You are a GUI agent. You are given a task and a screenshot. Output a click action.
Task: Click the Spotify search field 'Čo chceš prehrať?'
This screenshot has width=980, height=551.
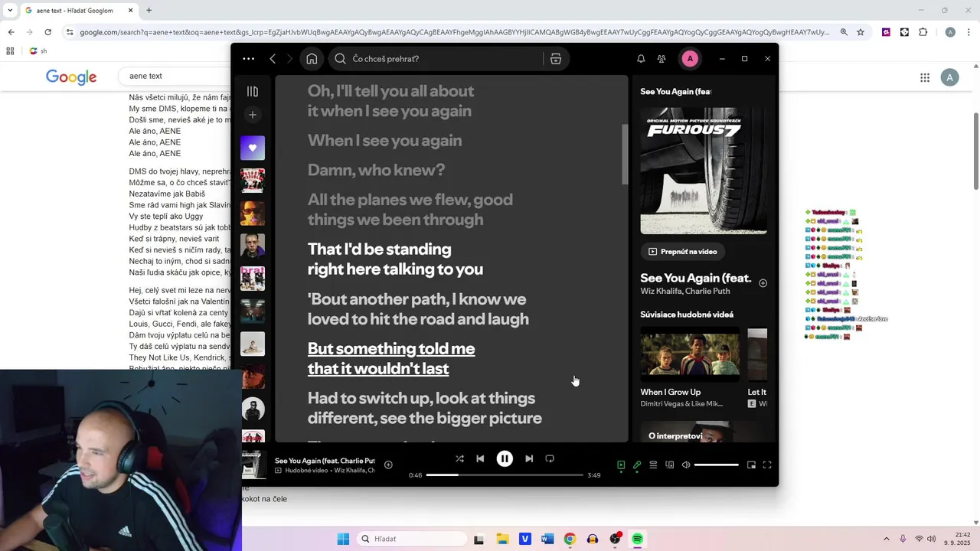436,59
